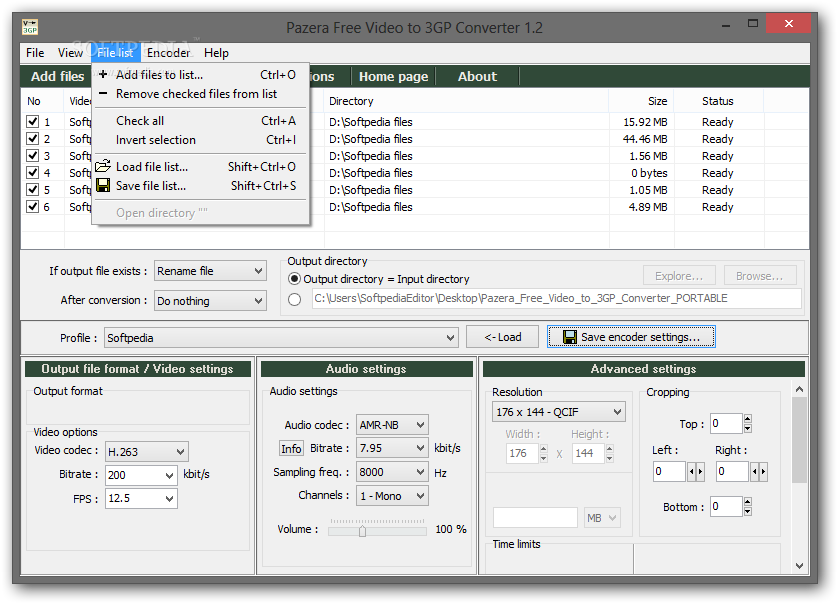Click the floppy disk icon beside Save file list
838x604 pixels.
pyautogui.click(x=103, y=185)
